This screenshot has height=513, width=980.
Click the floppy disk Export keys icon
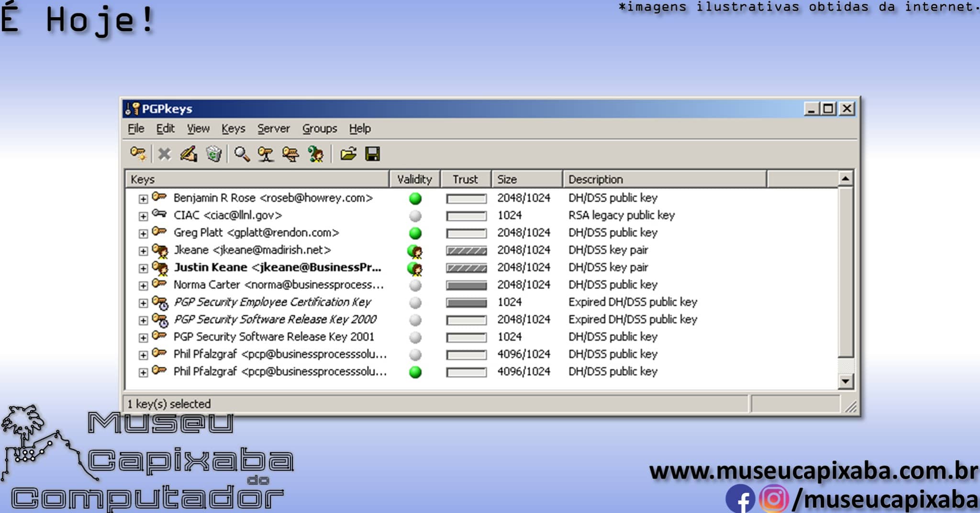click(x=372, y=154)
